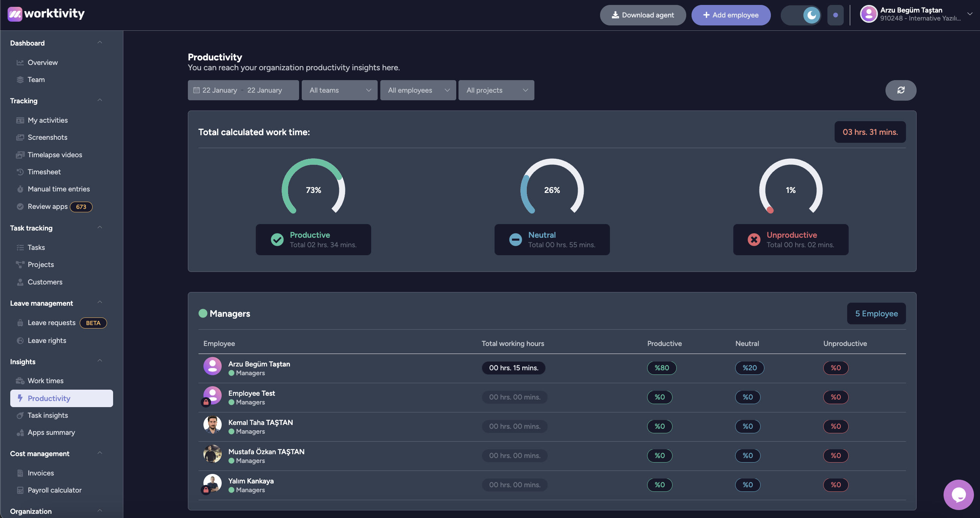
Task: Click the refresh icon near the filters
Action: [x=901, y=90]
